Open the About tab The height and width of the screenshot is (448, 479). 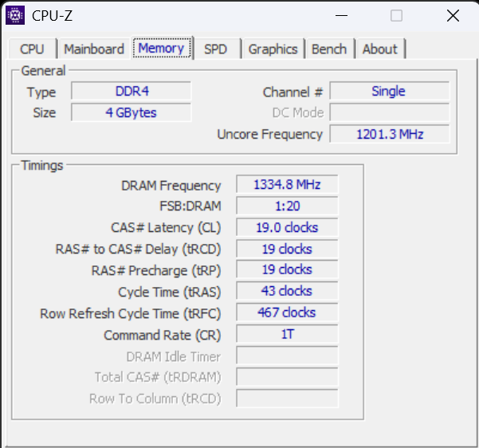click(x=380, y=49)
